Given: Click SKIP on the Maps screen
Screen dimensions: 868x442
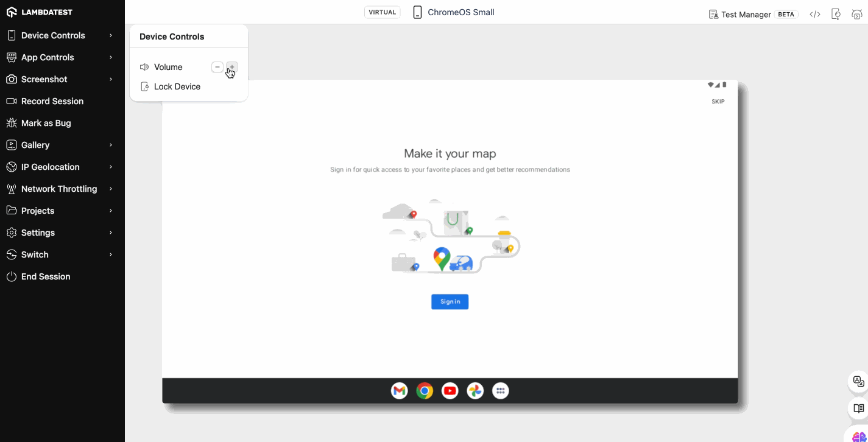Looking at the screenshot, I should [718, 102].
